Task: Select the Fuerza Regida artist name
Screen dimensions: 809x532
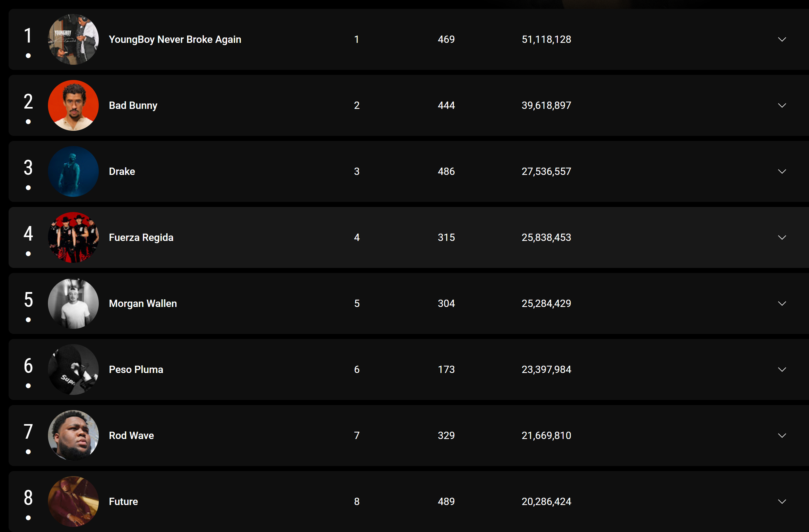Action: (141, 237)
